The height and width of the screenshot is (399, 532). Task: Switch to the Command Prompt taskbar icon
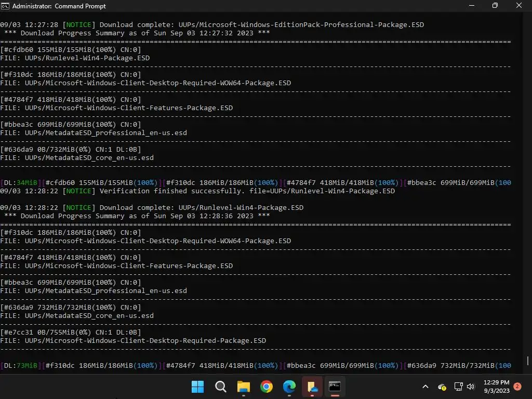(335, 387)
